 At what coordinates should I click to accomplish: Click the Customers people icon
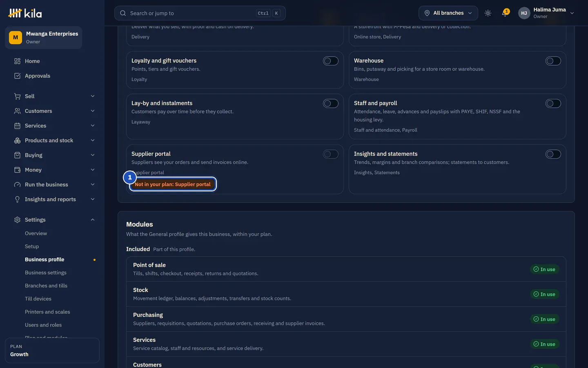coord(17,111)
